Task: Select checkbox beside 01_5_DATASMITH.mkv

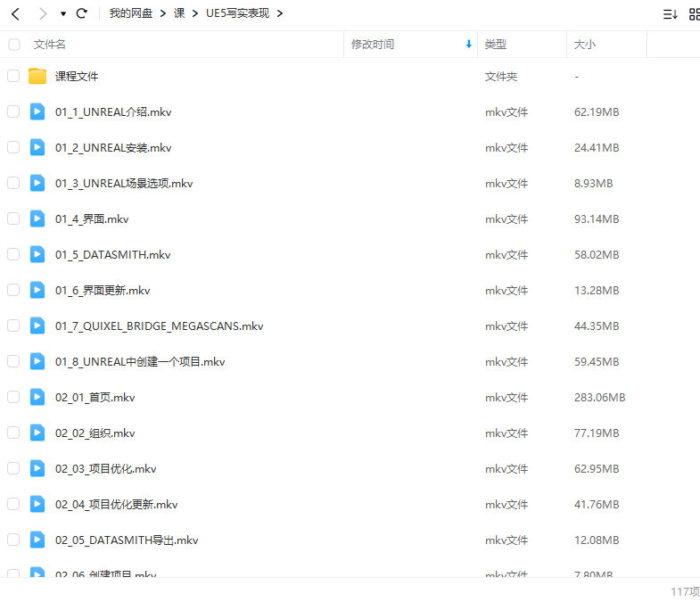Action: point(13,254)
